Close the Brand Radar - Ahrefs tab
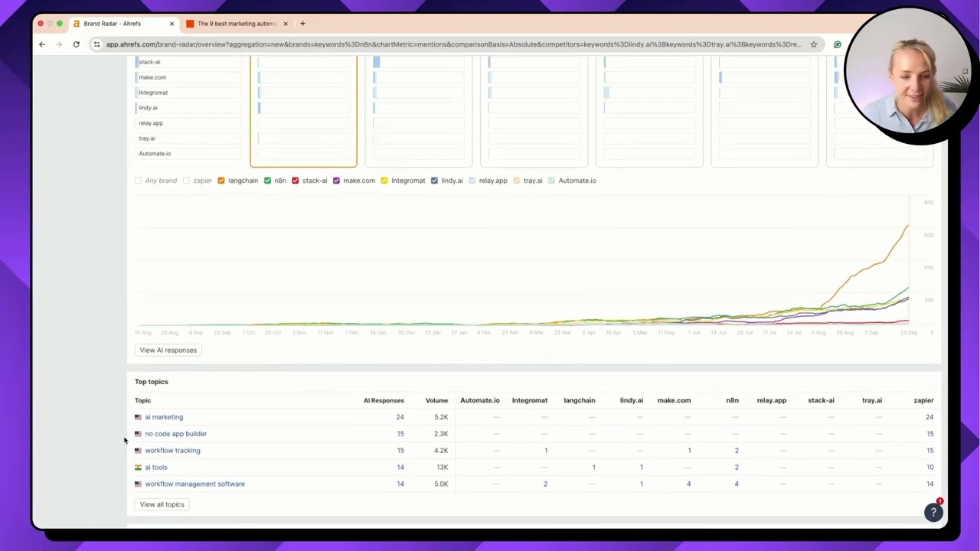Screen dimensions: 980x551 click(171, 24)
